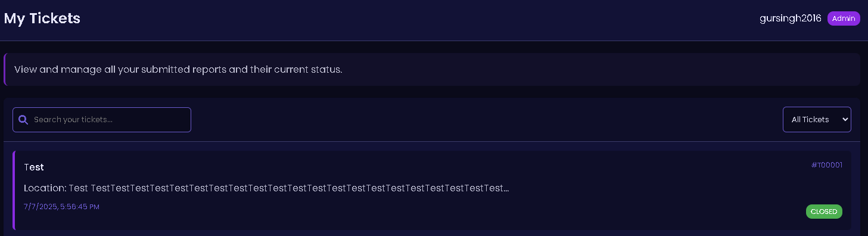Click the My Tickets page heading
This screenshot has width=868, height=236.
coord(42,18)
